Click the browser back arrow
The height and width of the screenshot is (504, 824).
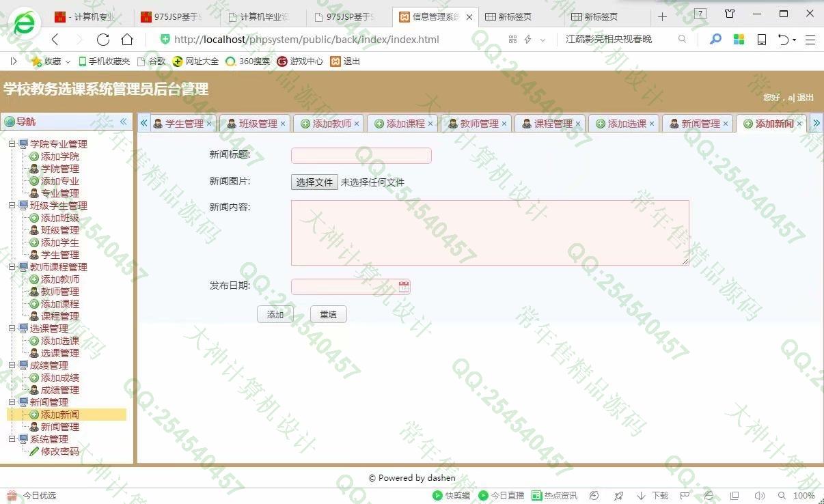point(55,40)
